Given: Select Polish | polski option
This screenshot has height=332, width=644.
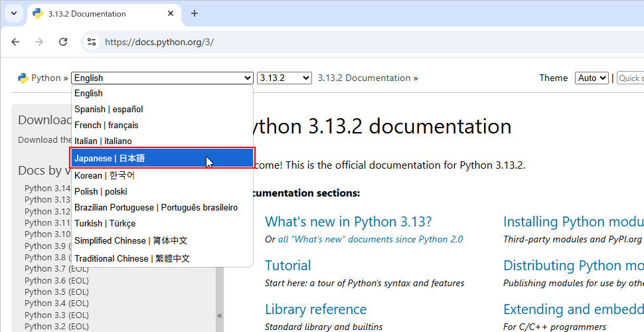Looking at the screenshot, I should click(162, 191).
